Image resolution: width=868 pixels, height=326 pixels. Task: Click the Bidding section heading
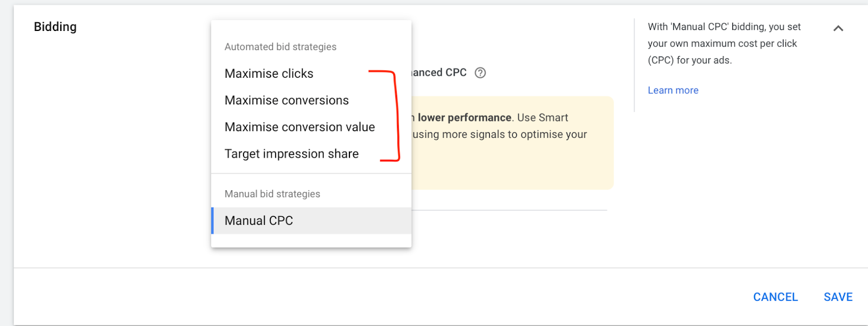click(55, 27)
